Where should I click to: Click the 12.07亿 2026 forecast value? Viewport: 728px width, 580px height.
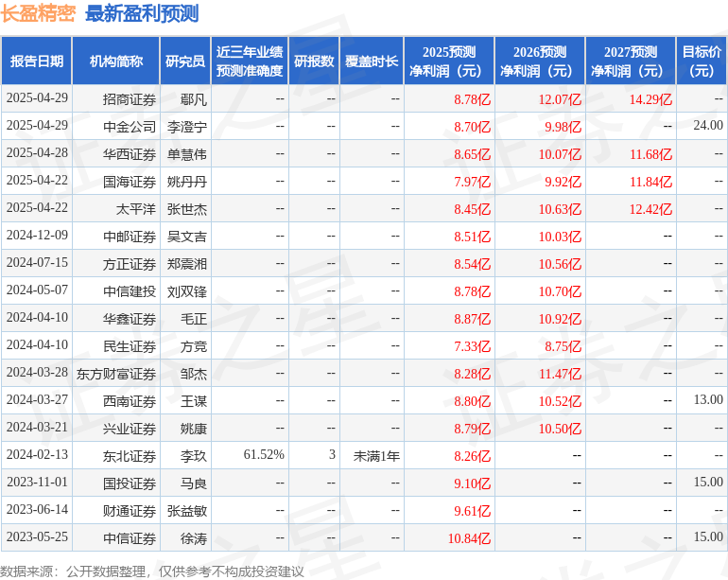(560, 99)
